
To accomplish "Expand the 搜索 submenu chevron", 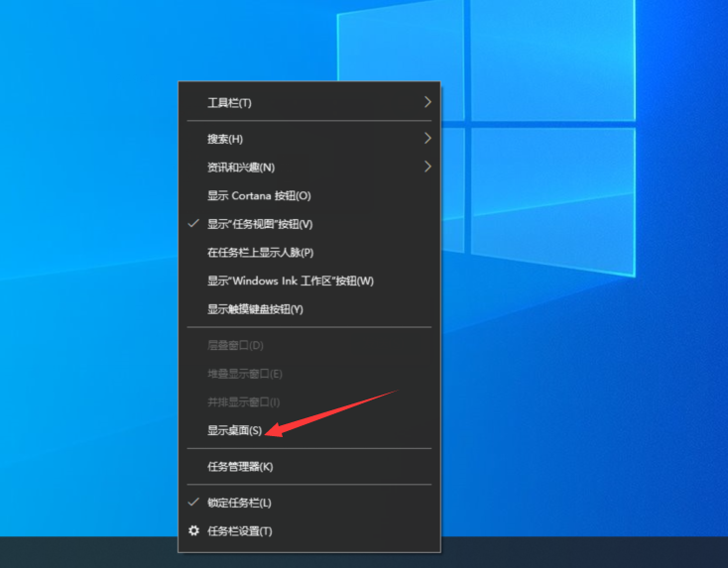I will click(427, 138).
